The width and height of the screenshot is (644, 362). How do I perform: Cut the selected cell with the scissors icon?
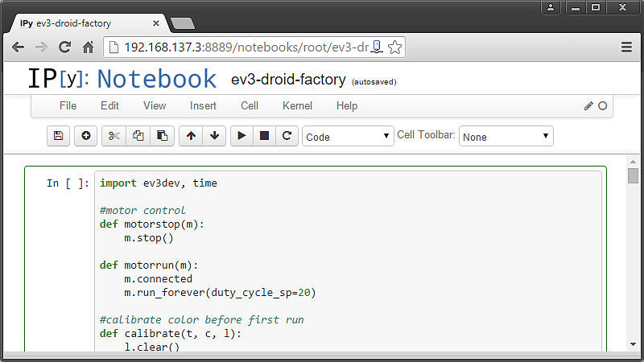click(x=114, y=136)
